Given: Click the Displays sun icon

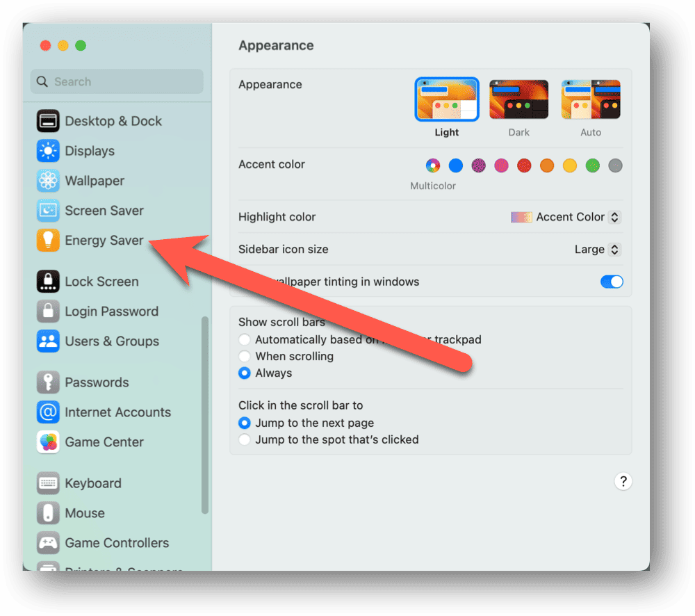Looking at the screenshot, I should (x=48, y=151).
